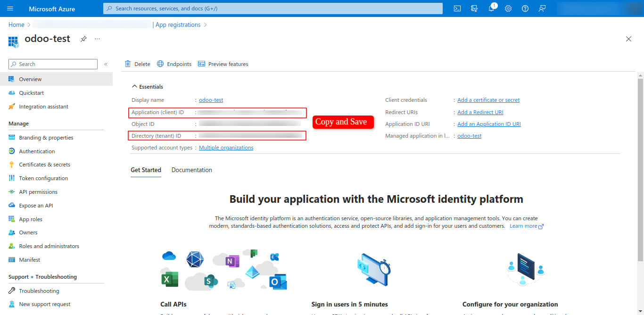Click Add a Redirect URI link

[480, 112]
